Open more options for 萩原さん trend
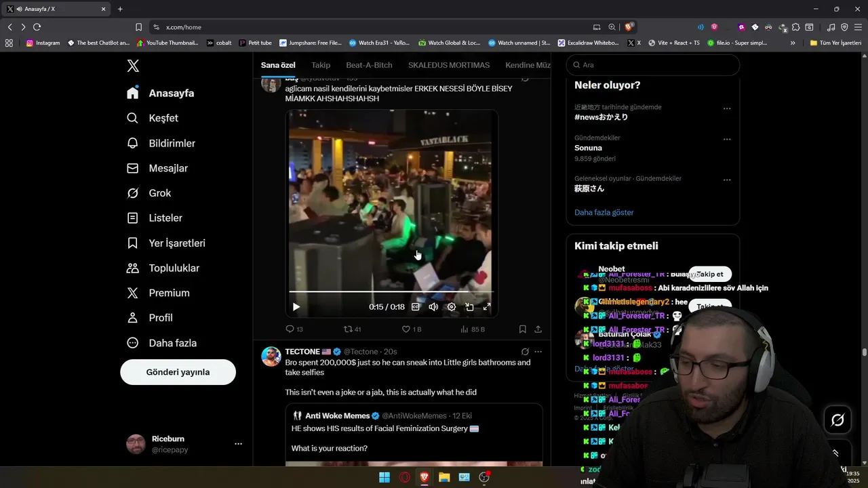Screen dimensions: 868x488 coord(727,180)
